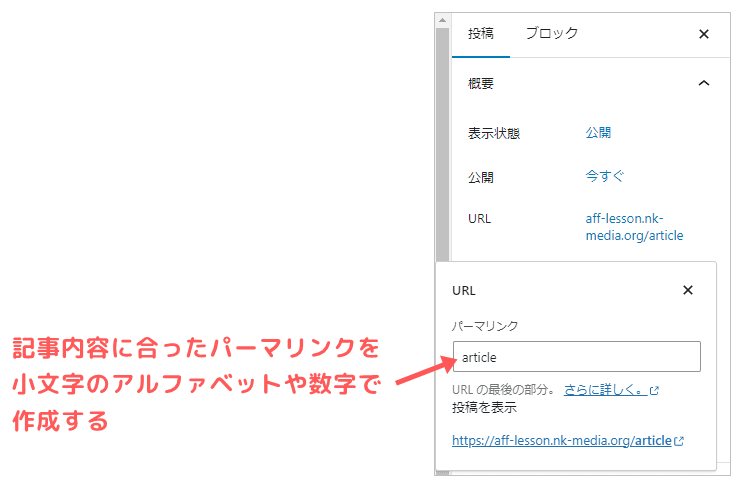Click external-link icon after the permalink URL
The width and height of the screenshot is (740, 486).
tap(679, 441)
